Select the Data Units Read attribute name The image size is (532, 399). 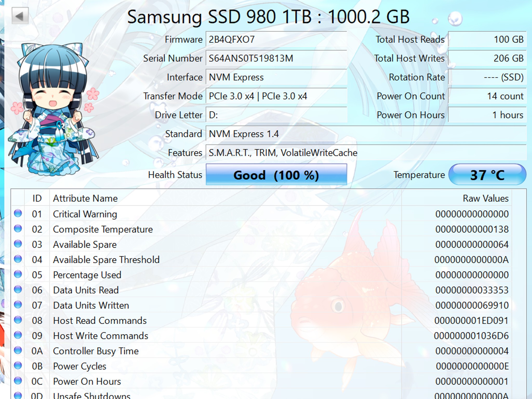pyautogui.click(x=86, y=290)
